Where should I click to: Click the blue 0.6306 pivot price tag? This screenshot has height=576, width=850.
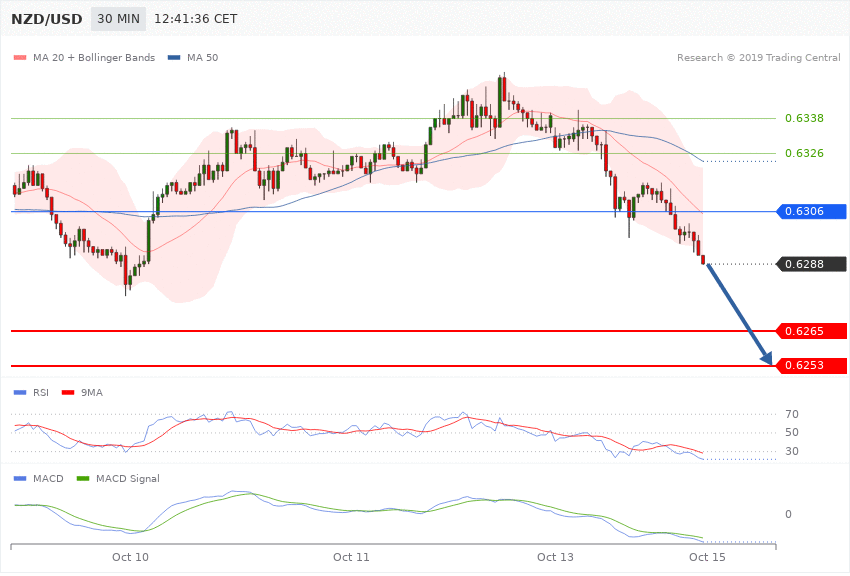coord(812,211)
